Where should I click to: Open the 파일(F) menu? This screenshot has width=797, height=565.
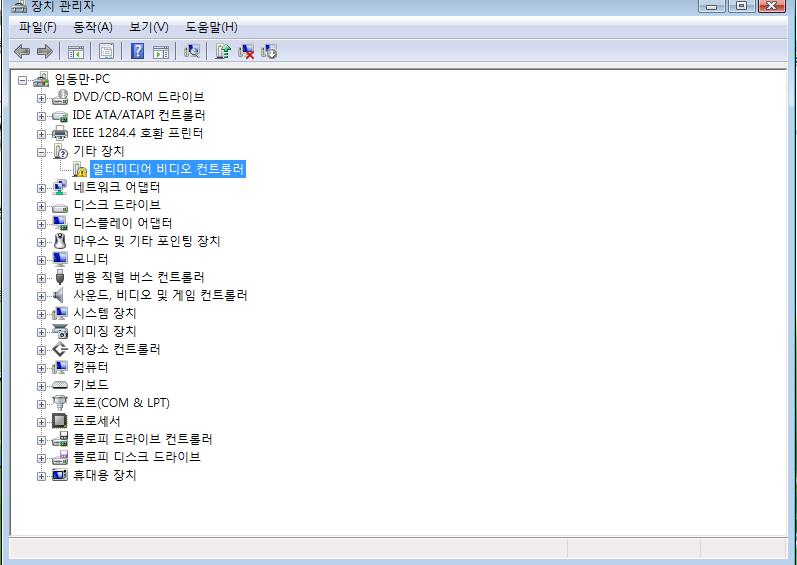tap(38, 27)
